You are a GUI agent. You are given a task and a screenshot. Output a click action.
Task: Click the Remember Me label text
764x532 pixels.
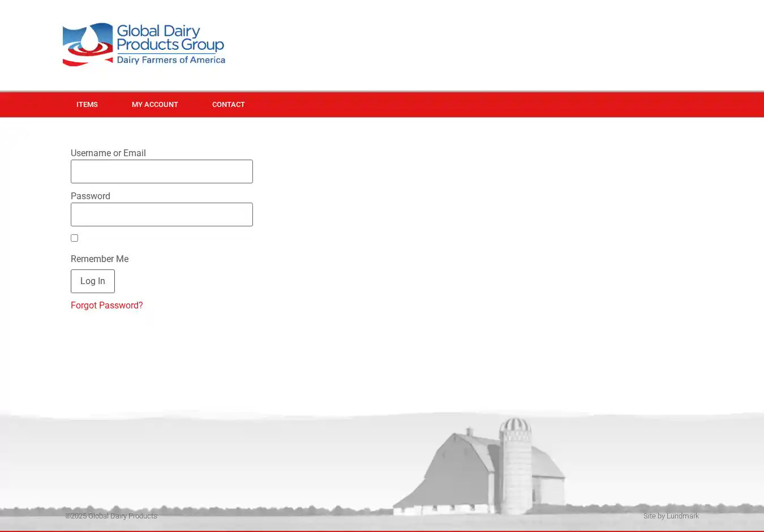click(100, 259)
